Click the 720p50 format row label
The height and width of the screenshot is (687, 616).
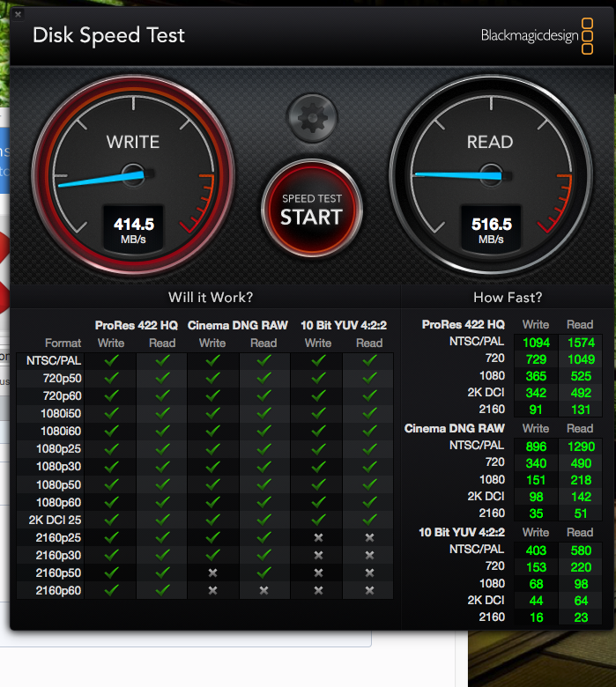62,378
